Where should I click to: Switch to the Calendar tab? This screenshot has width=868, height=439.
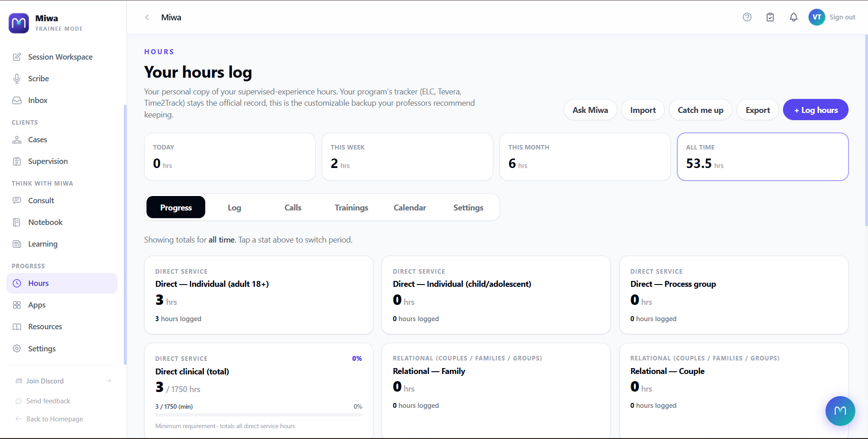coord(410,207)
